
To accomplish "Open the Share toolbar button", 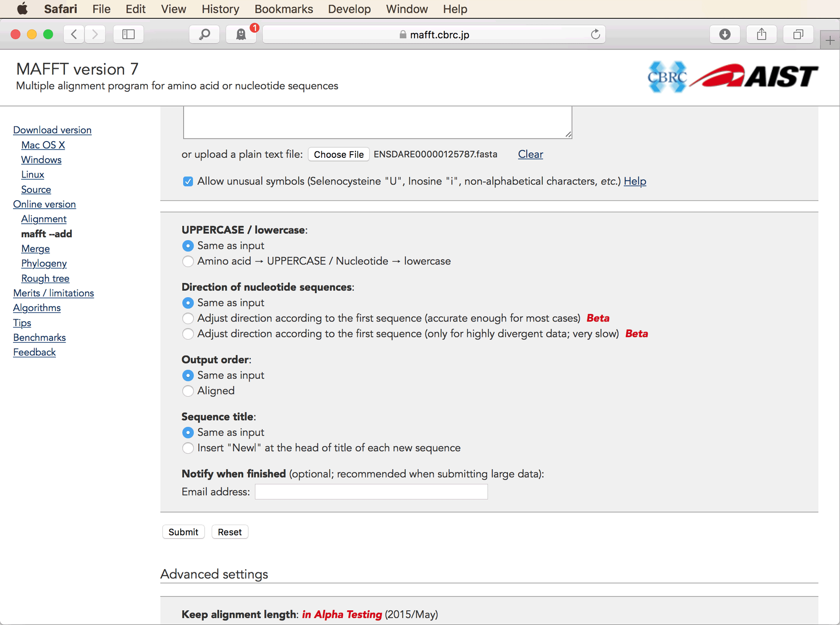I will coord(761,34).
